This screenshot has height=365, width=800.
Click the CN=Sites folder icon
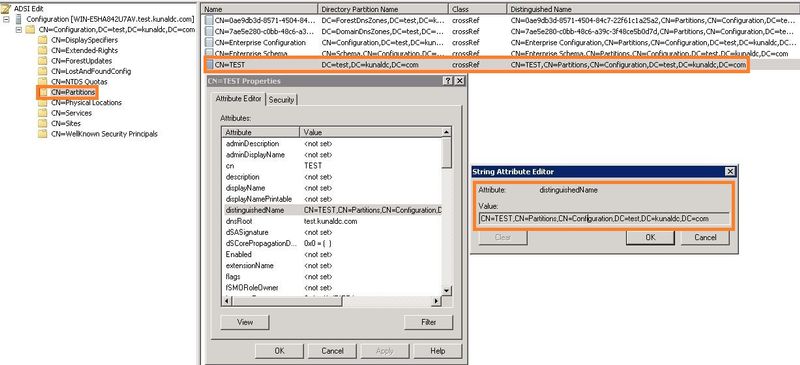[x=42, y=124]
